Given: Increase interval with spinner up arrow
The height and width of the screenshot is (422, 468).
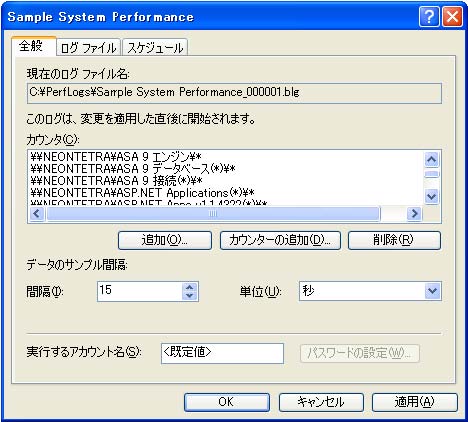Looking at the screenshot, I should click(190, 287).
